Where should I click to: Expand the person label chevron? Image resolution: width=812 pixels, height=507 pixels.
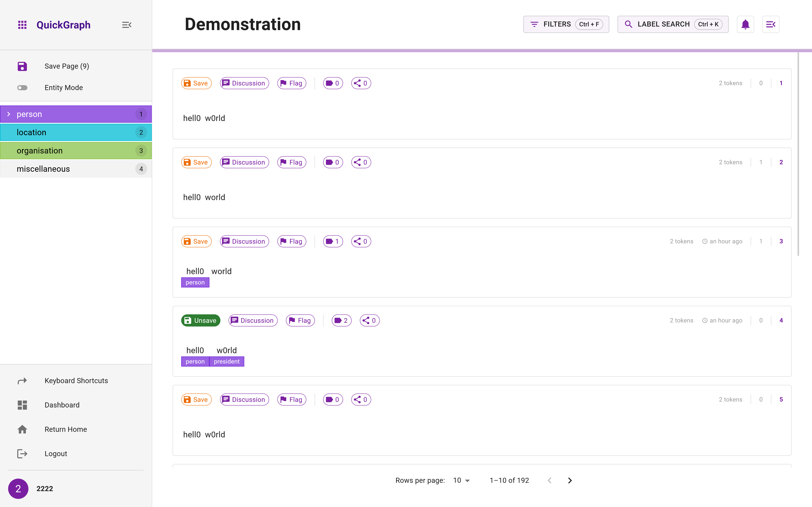pos(9,114)
